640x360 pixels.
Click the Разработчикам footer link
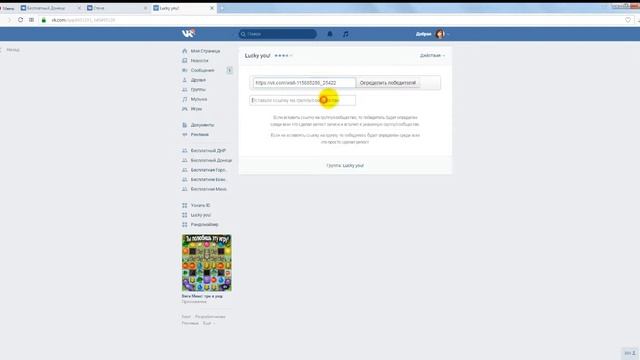coord(210,317)
